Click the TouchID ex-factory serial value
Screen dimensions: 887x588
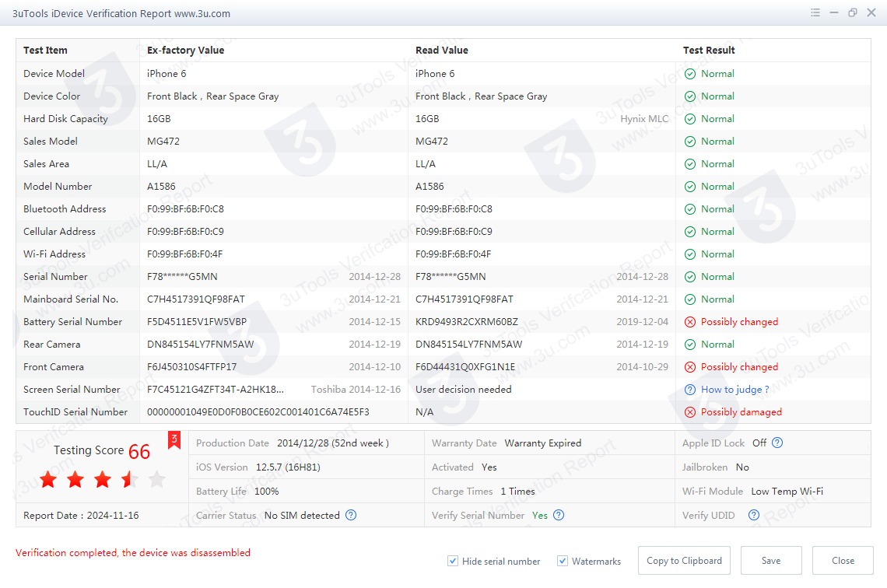point(258,412)
